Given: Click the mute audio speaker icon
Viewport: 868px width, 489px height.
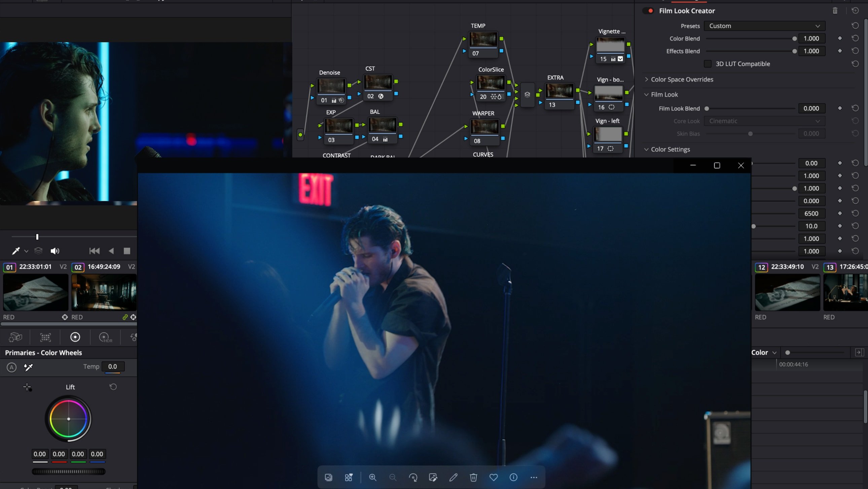Looking at the screenshot, I should pyautogui.click(x=55, y=251).
